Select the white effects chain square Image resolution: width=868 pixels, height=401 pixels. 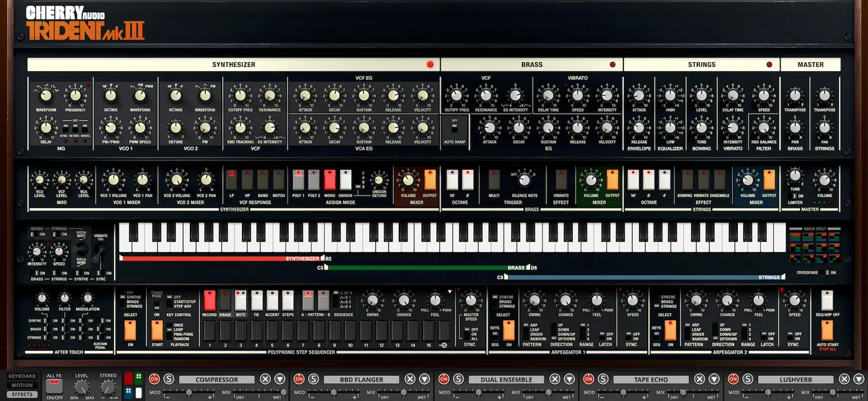tap(138, 392)
